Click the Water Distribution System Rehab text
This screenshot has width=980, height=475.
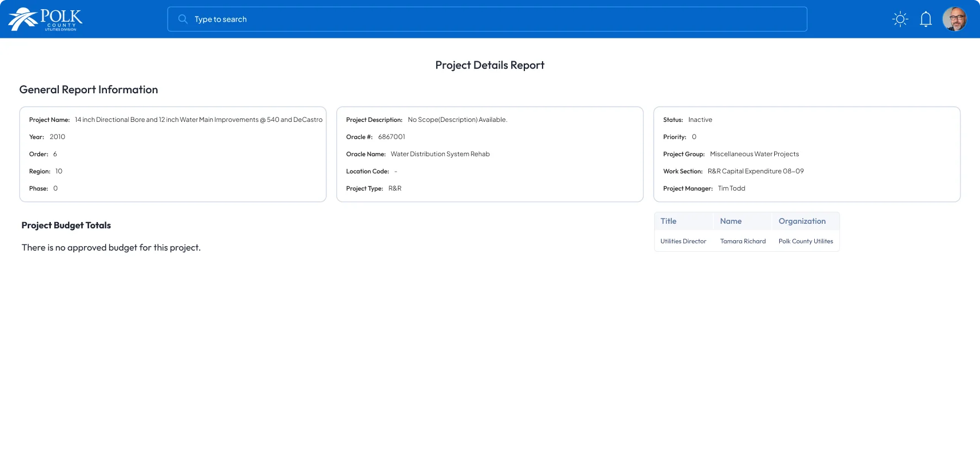[x=440, y=154]
